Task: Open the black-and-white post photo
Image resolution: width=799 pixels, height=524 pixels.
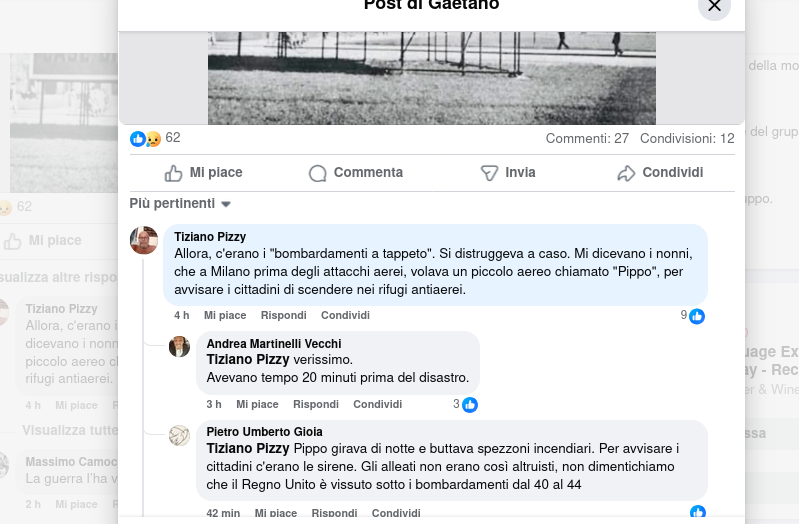Action: (x=432, y=78)
